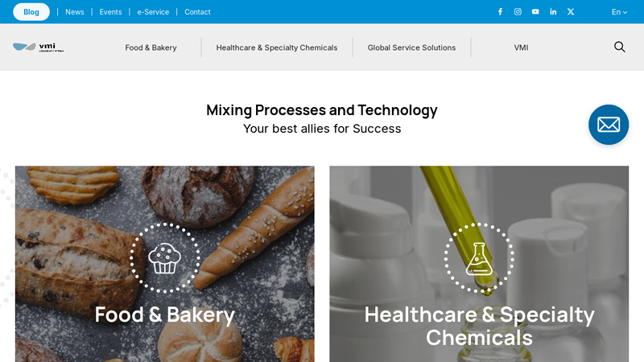Open the Instagram social icon
Viewport: 644px width, 362px height.
518,12
